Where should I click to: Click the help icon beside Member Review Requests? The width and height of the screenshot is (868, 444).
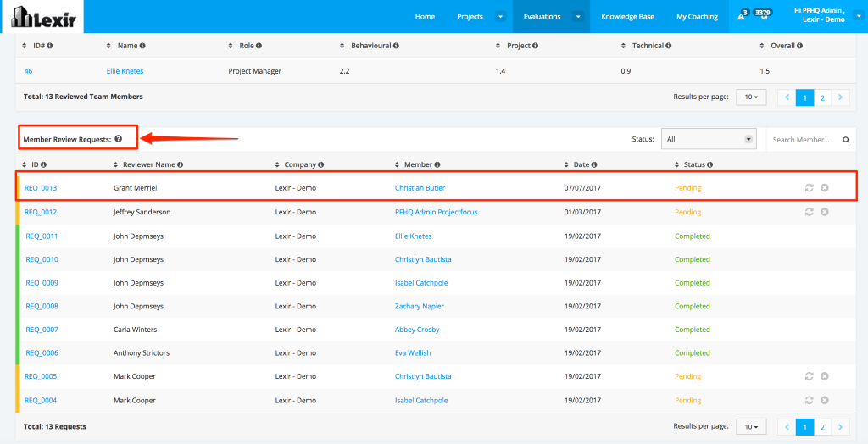(x=119, y=140)
